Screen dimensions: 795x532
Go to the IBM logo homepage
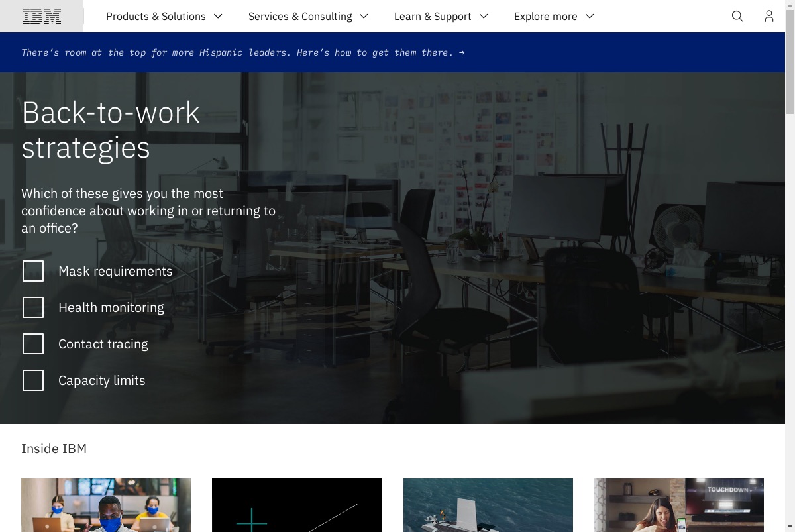pos(42,16)
